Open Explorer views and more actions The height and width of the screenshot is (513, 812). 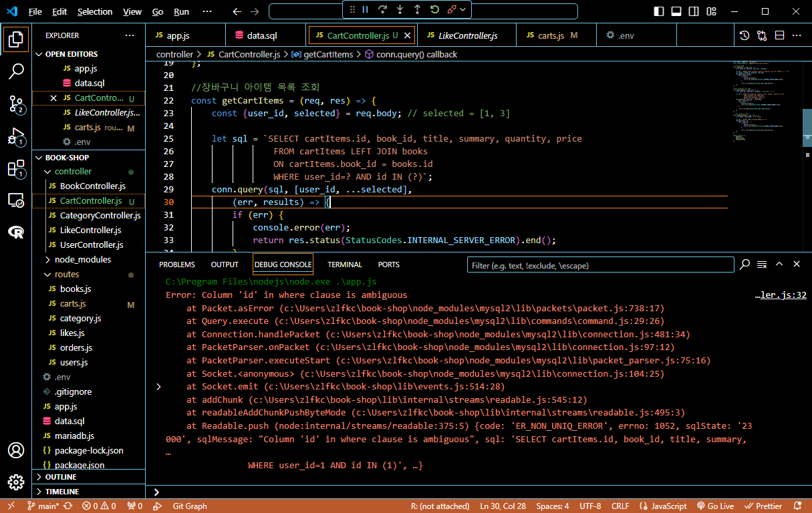130,35
